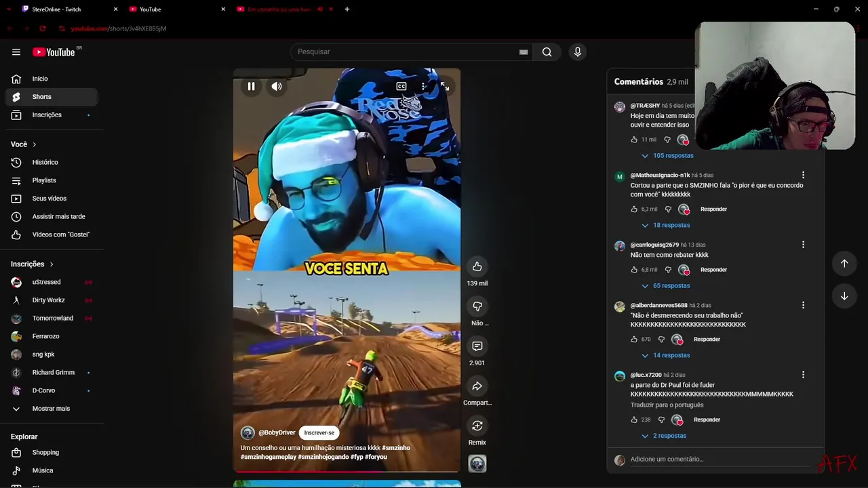Screen dimensions: 868x488
Task: Open Início in the sidebar
Action: tap(52, 79)
